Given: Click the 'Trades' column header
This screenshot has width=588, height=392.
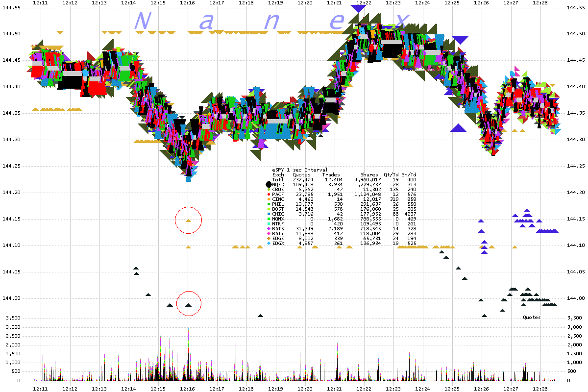Looking at the screenshot, I should coord(331,174).
